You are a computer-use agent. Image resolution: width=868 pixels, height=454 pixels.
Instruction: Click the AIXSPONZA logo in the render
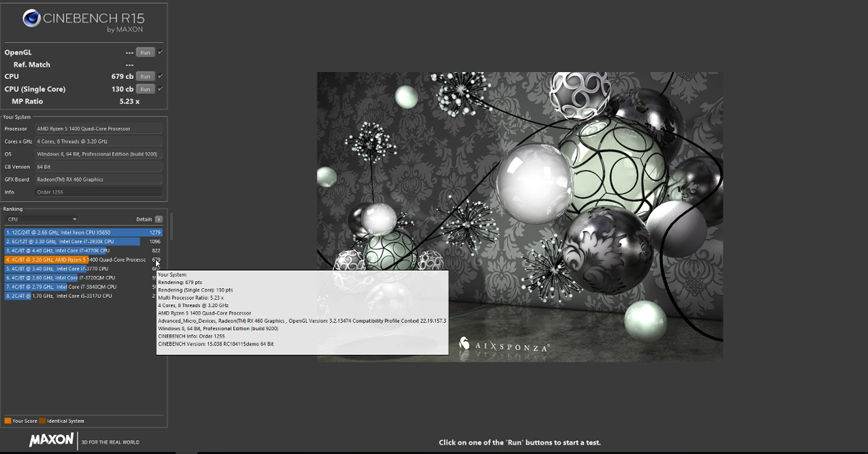pyautogui.click(x=504, y=345)
